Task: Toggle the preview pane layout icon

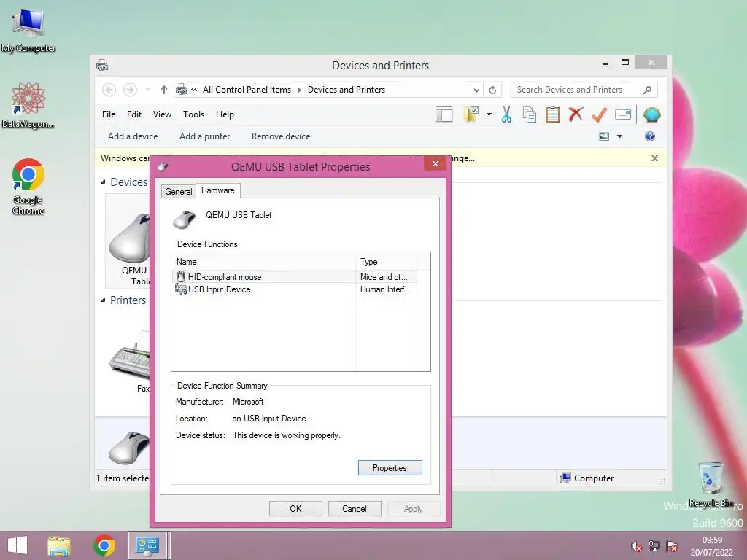Action: 444,114
